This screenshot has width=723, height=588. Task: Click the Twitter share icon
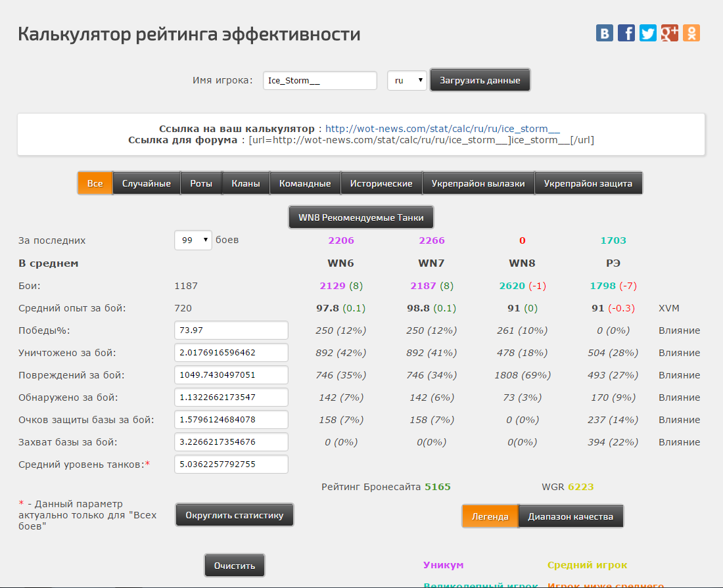(x=648, y=33)
